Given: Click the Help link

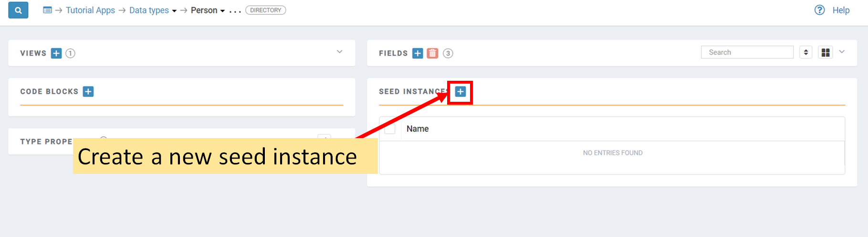Looking at the screenshot, I should point(841,10).
